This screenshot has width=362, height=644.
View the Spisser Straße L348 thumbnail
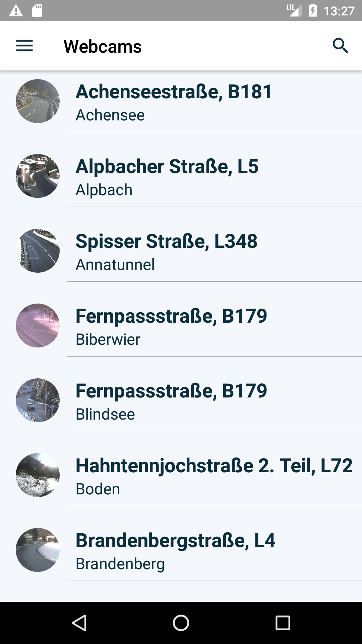coord(38,251)
